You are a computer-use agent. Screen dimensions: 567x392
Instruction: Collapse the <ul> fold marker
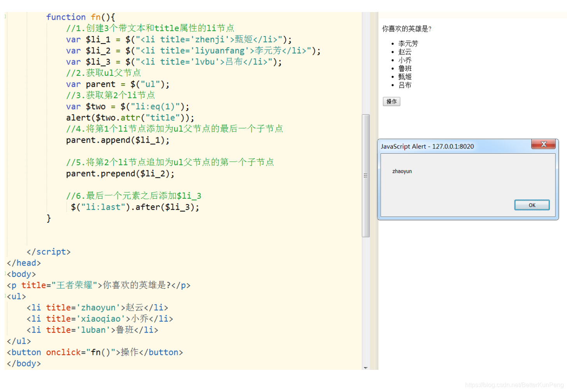(x=5, y=296)
